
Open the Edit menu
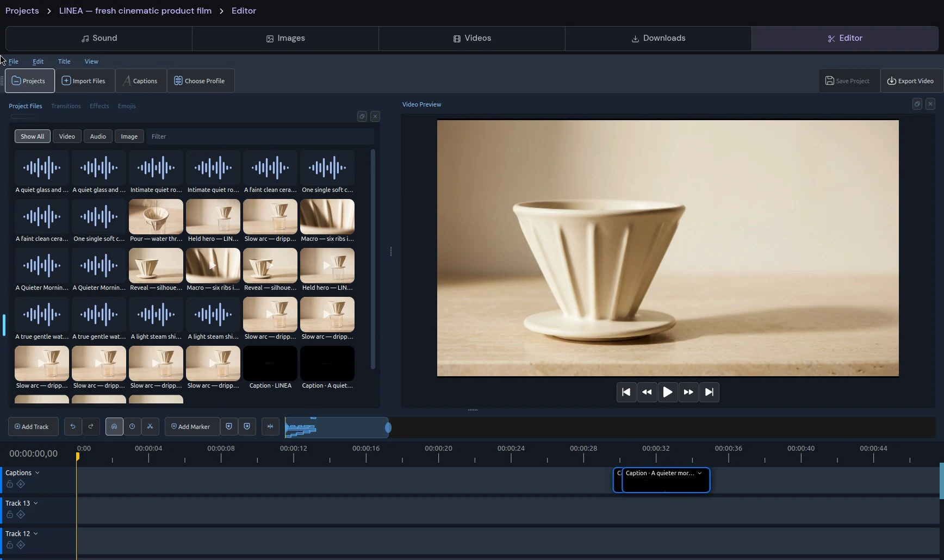[38, 61]
